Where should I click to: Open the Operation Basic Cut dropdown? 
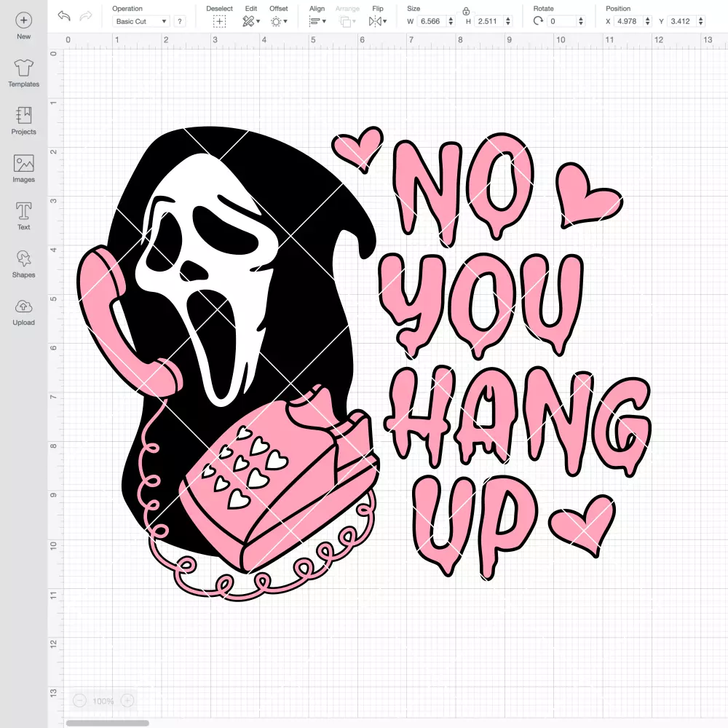point(141,21)
